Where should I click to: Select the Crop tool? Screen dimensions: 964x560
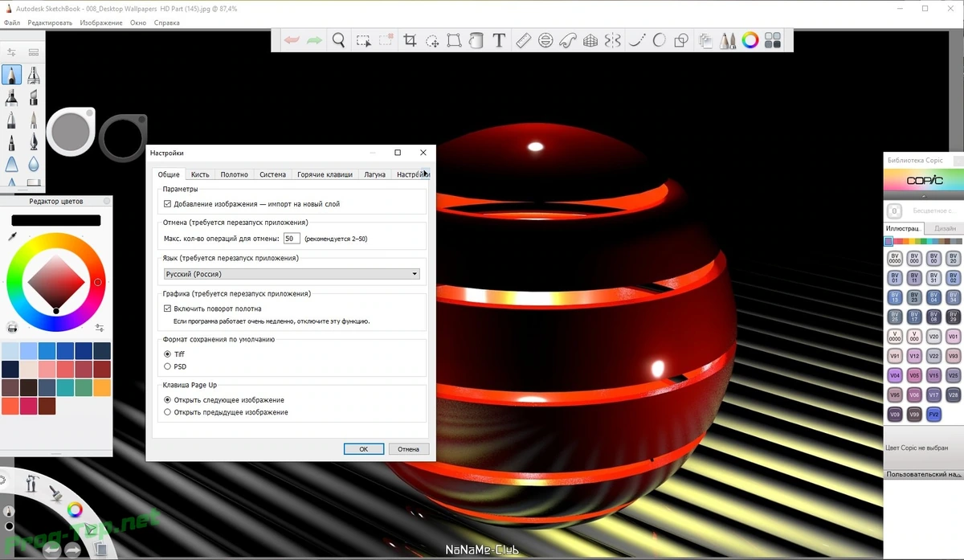[411, 40]
